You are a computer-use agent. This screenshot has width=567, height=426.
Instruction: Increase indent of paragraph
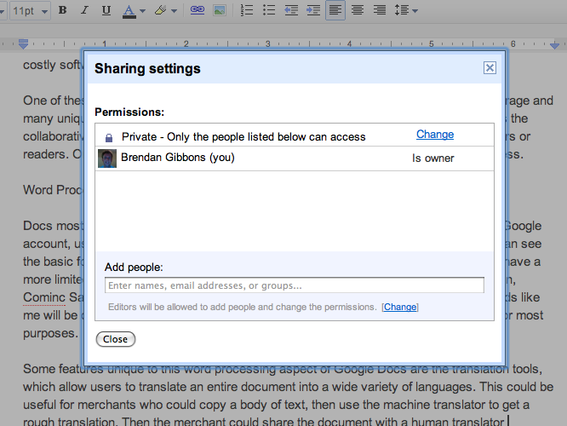pos(313,10)
